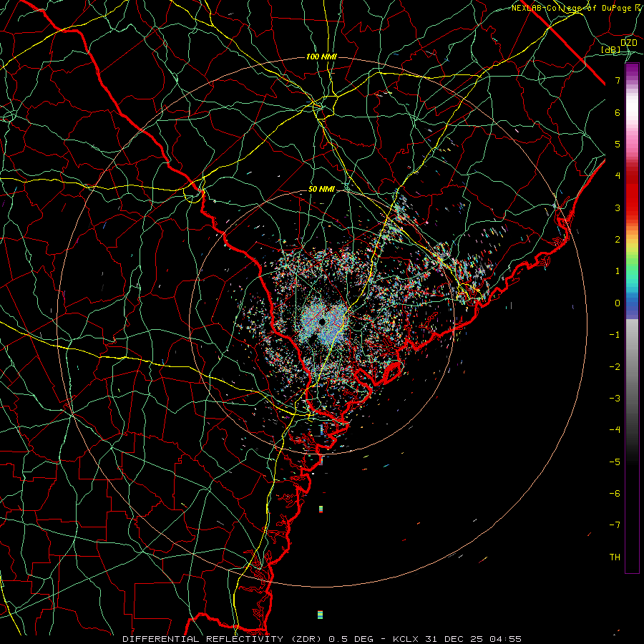Click the blue section of the ZDR color bar
This screenshot has height=644, width=644.
tap(632, 305)
